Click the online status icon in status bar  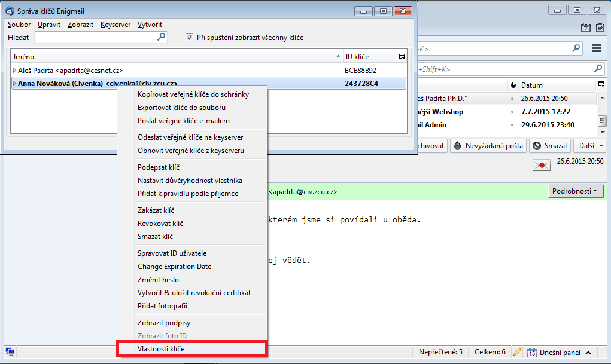pos(10,352)
